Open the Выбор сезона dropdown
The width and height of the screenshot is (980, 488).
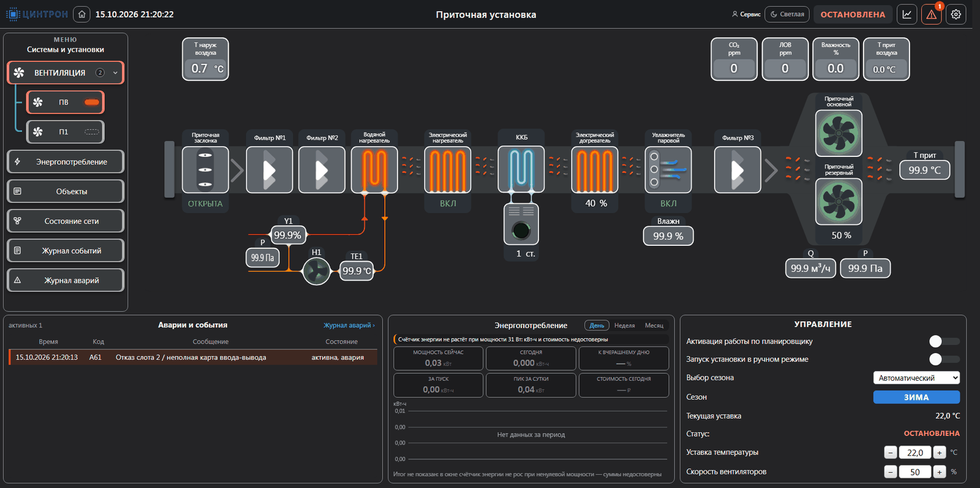[x=916, y=378]
